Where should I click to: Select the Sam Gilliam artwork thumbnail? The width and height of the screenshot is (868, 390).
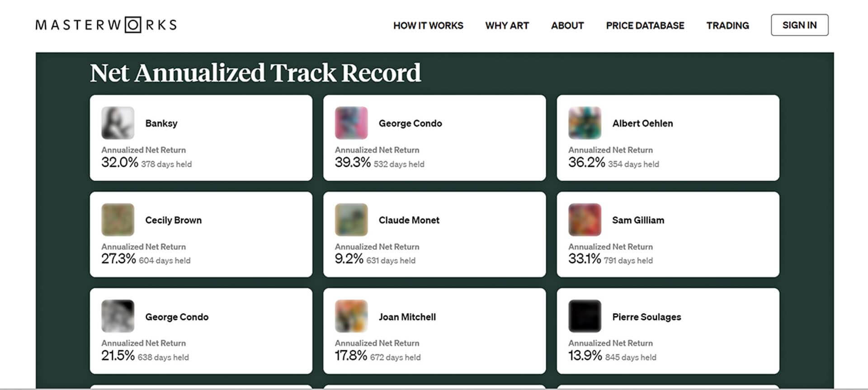click(585, 220)
